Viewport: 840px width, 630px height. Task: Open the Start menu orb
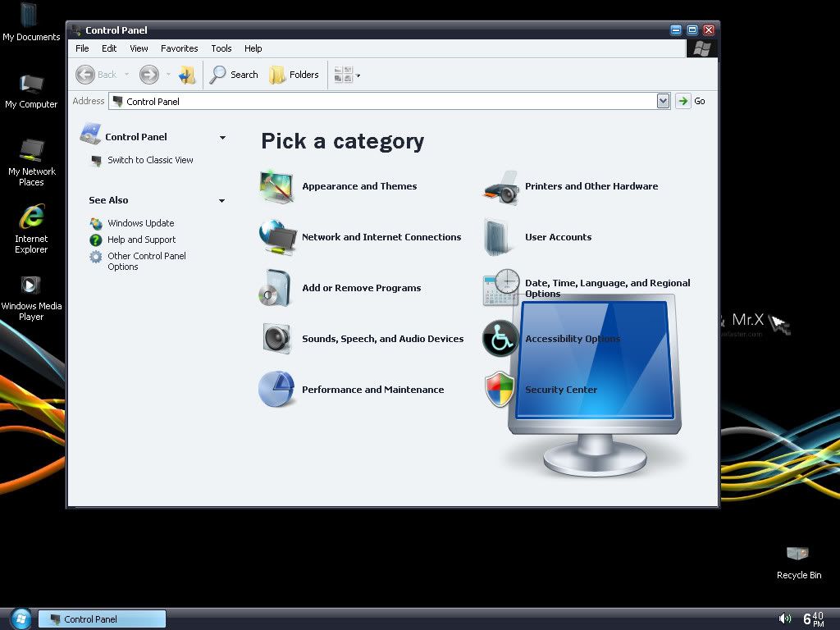click(x=21, y=619)
